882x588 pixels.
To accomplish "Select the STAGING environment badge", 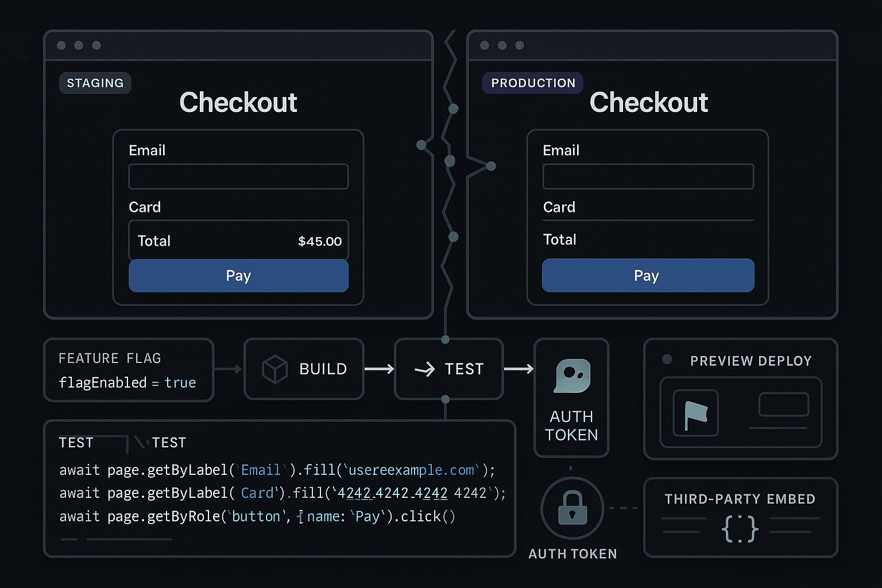I will pos(95,83).
